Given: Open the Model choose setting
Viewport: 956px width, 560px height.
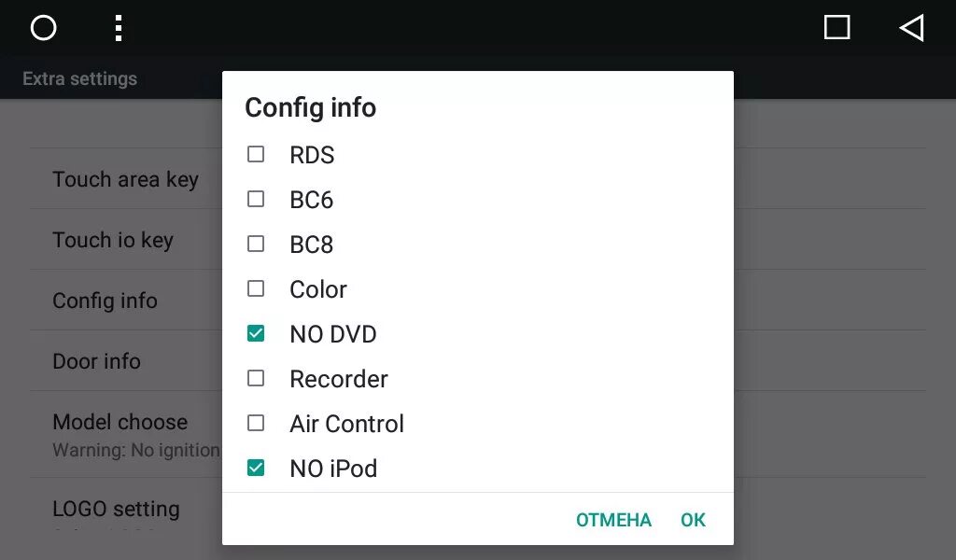Looking at the screenshot, I should tap(119, 422).
